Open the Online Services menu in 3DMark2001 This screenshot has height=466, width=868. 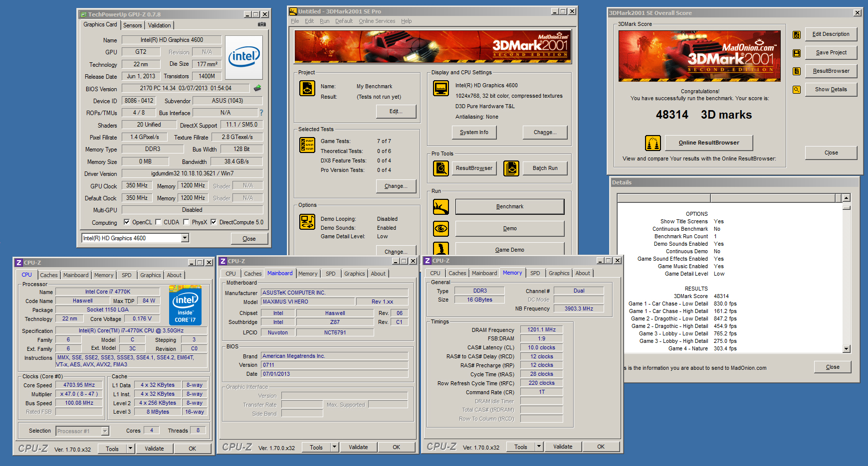coord(377,21)
